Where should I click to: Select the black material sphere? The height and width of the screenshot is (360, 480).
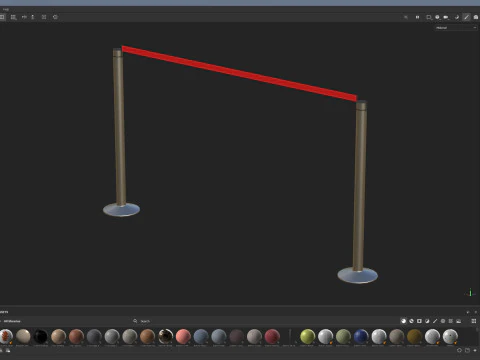click(41, 336)
